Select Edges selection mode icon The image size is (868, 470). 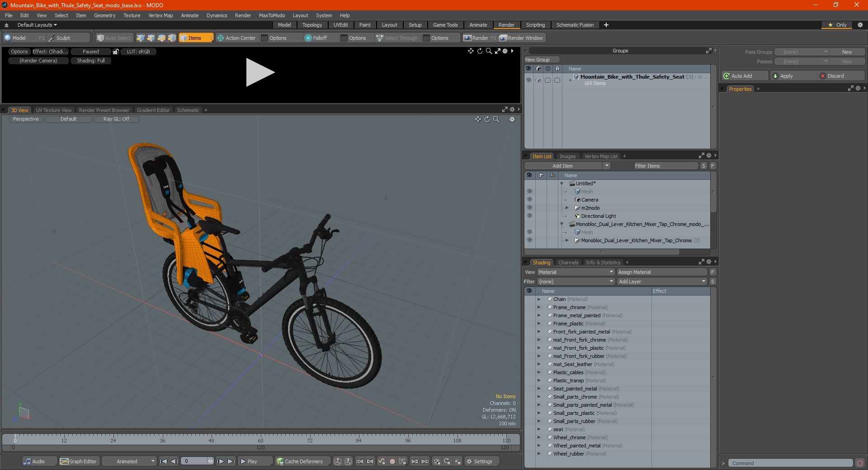click(x=151, y=38)
